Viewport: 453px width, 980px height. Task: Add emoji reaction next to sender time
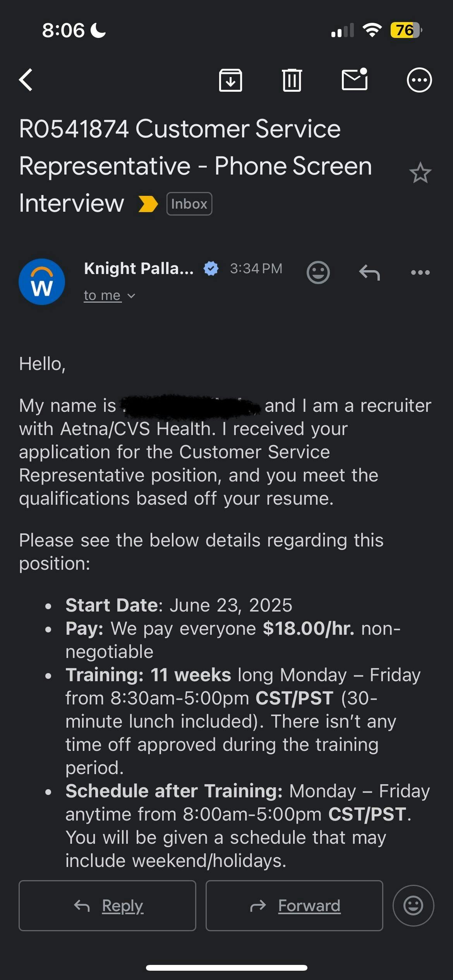click(318, 272)
